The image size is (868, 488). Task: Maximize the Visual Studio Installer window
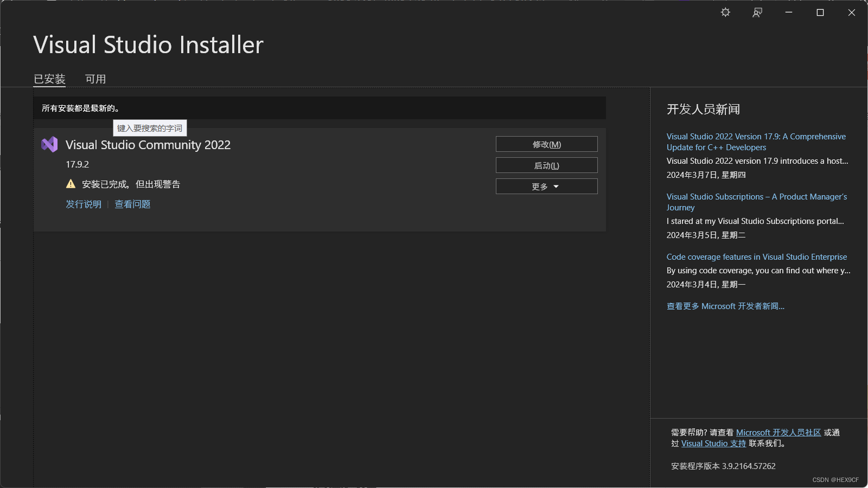(820, 12)
